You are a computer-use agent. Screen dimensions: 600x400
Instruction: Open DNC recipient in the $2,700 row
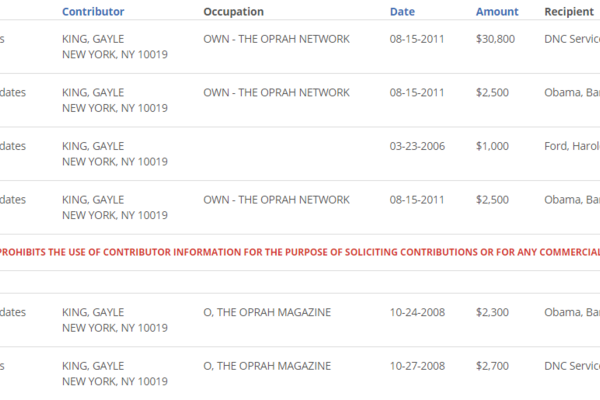click(572, 366)
